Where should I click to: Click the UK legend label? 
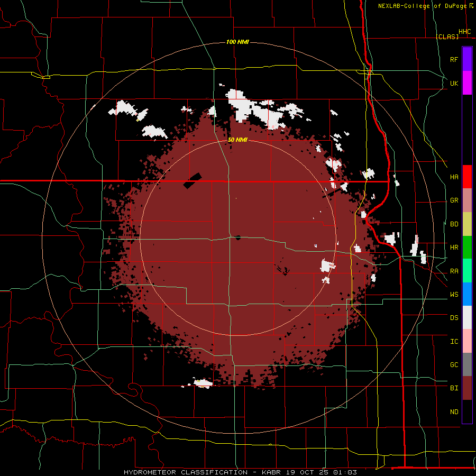click(x=454, y=83)
